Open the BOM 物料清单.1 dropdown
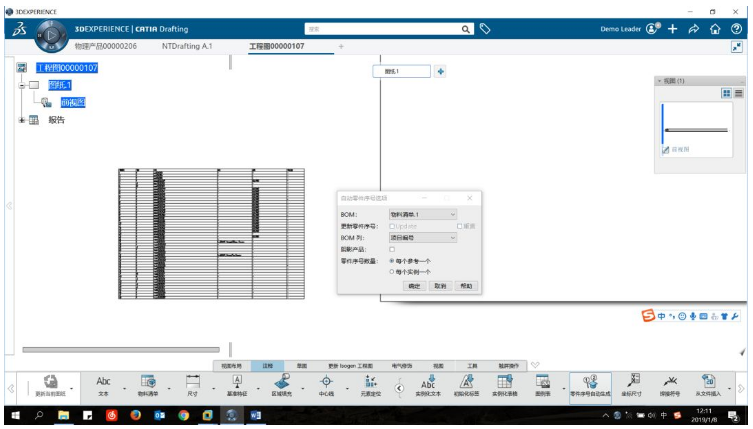 click(x=423, y=214)
